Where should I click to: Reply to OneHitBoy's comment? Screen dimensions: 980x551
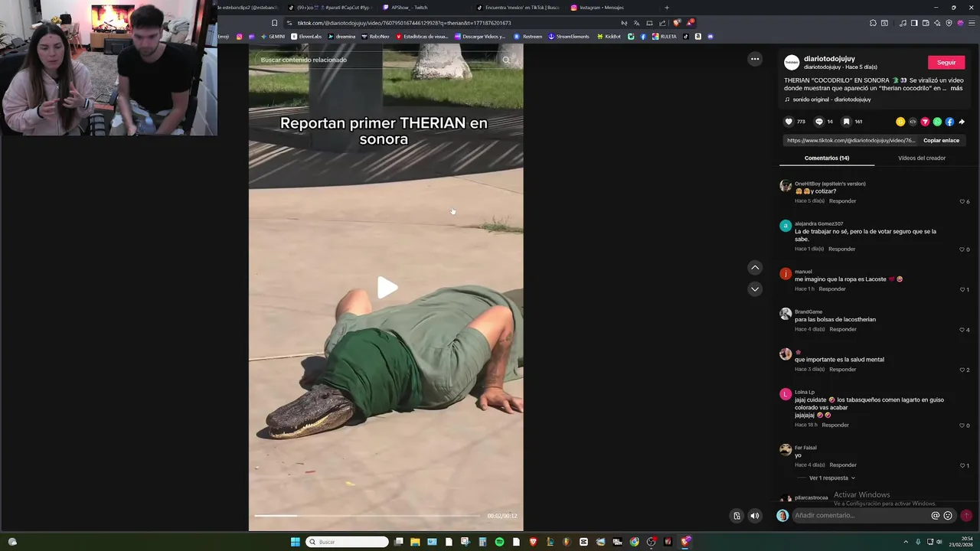[842, 201]
